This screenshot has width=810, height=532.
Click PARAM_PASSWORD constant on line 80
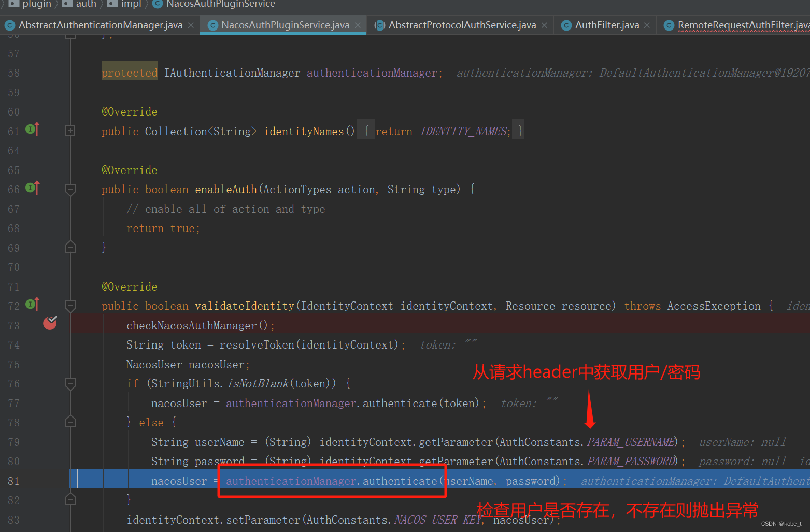click(631, 462)
